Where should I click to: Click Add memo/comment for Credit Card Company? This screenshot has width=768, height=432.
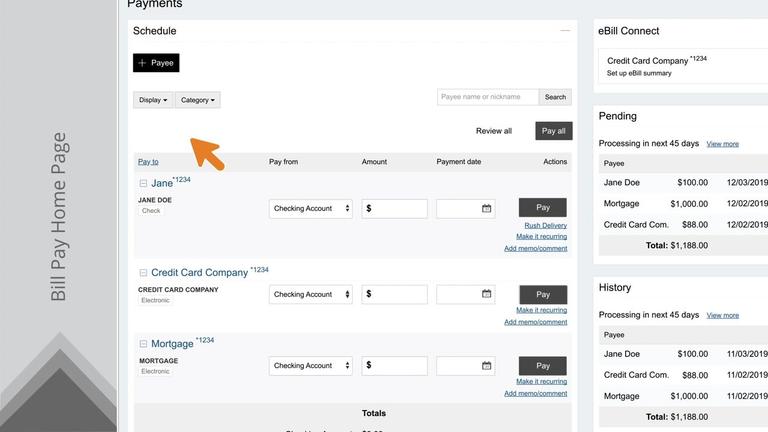(x=535, y=322)
